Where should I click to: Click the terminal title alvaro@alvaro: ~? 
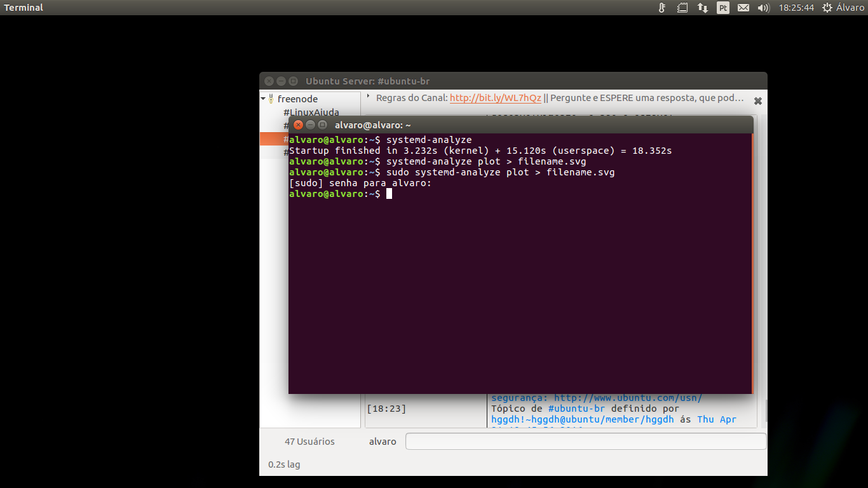(x=373, y=125)
